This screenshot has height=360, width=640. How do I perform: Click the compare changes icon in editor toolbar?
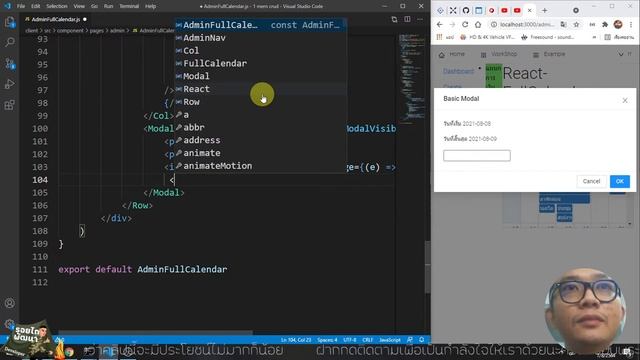pyautogui.click(x=394, y=19)
